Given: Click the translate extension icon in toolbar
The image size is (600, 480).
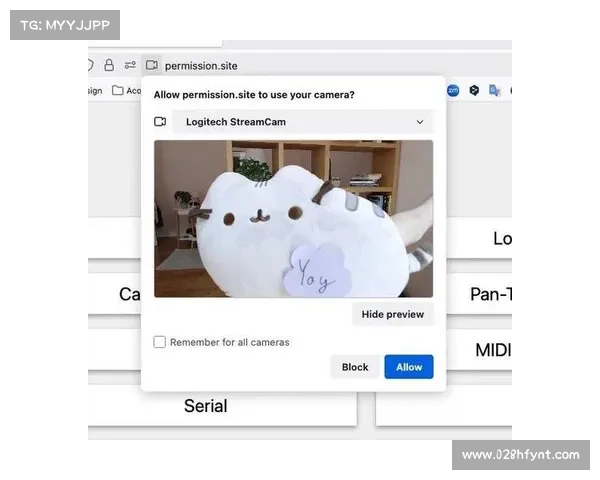Looking at the screenshot, I should coord(494,90).
